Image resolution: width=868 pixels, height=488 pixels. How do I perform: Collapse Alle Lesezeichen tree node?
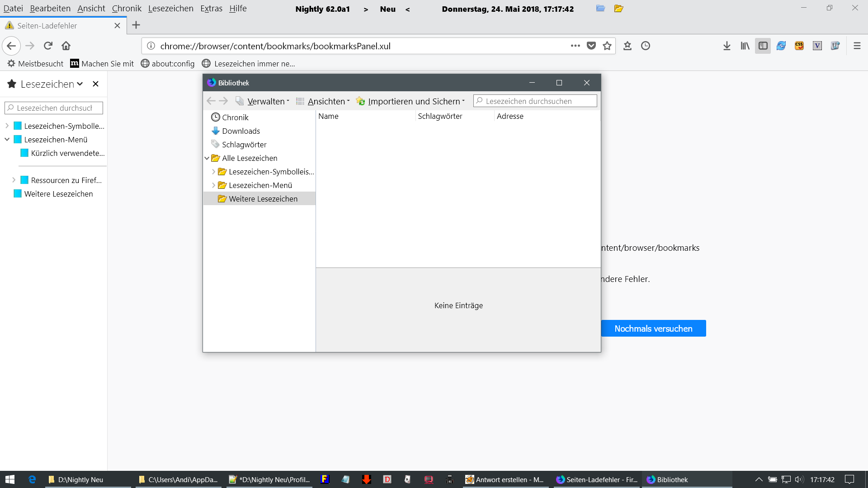point(207,158)
